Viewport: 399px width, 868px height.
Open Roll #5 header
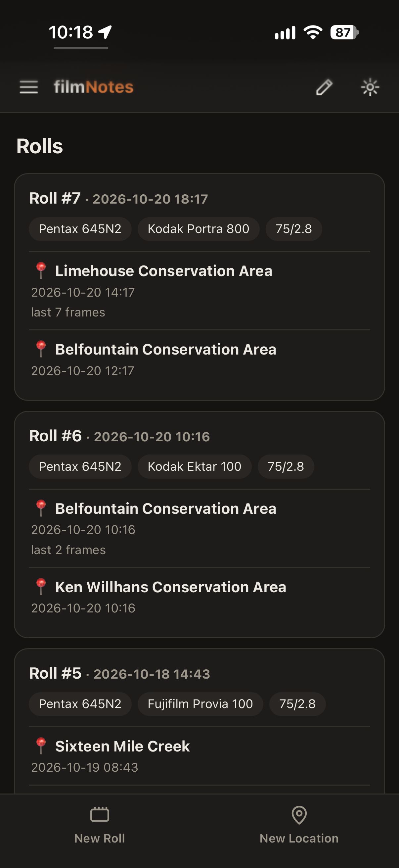coord(119,673)
